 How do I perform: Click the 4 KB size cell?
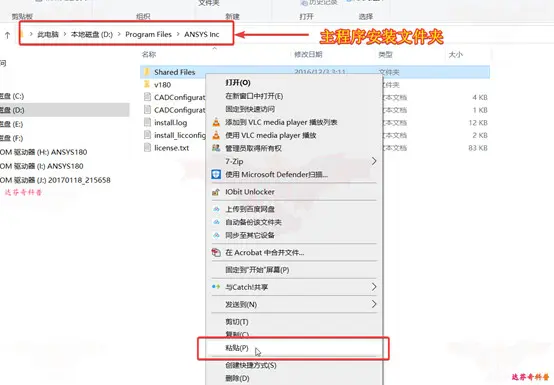pyautogui.click(x=480, y=97)
